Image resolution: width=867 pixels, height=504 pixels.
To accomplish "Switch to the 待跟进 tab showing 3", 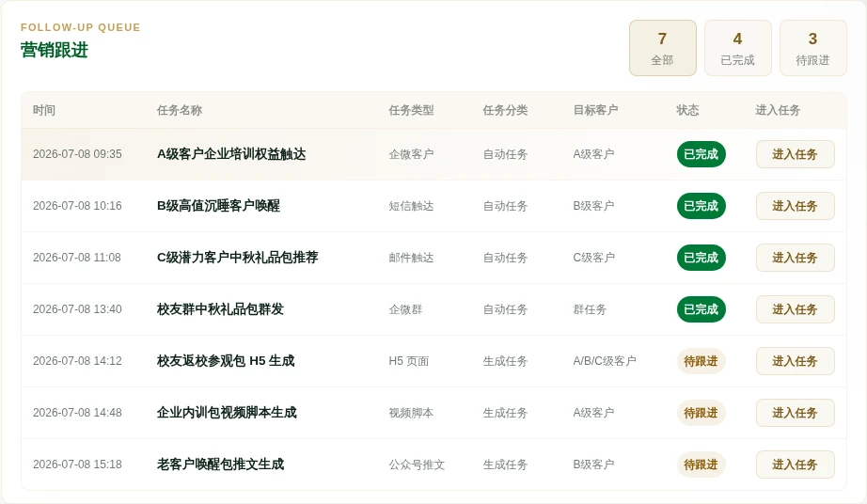I will click(812, 48).
